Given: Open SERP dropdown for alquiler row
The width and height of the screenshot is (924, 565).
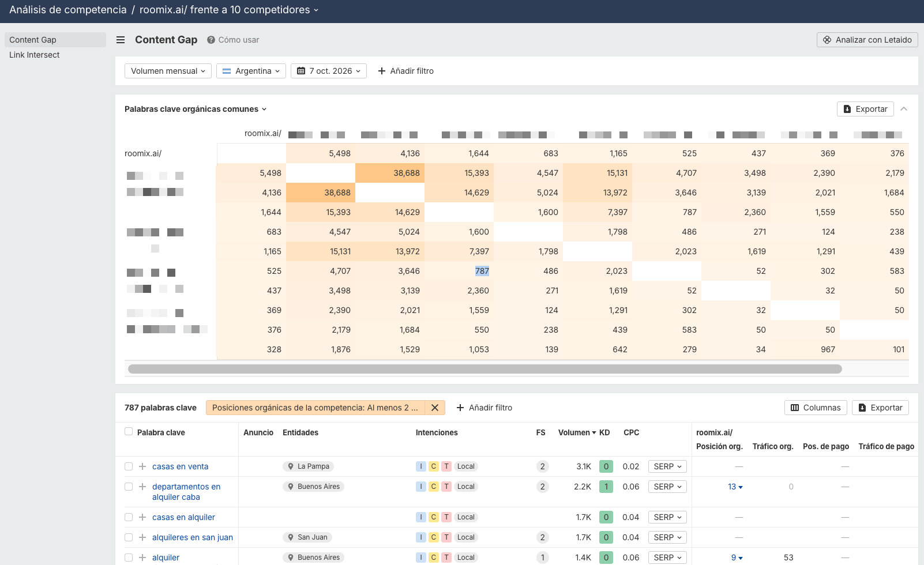Looking at the screenshot, I should pyautogui.click(x=667, y=558).
